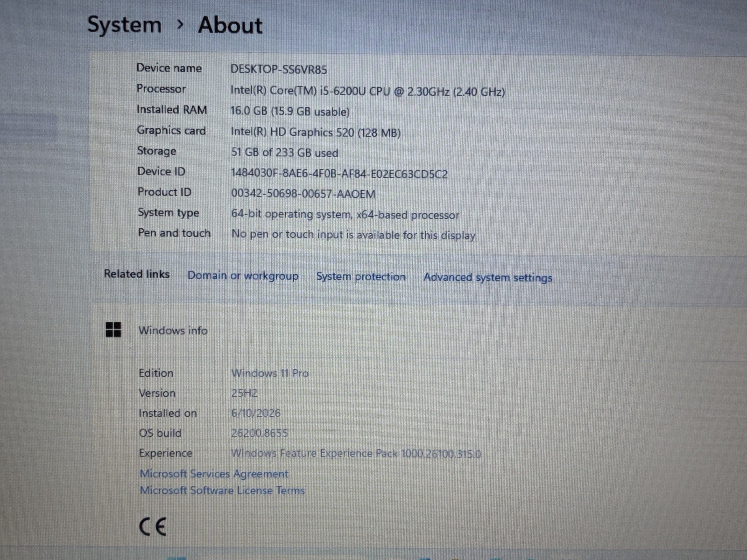The image size is (747, 560).
Task: Click the breadcrumb chevron between System and About
Action: click(181, 25)
